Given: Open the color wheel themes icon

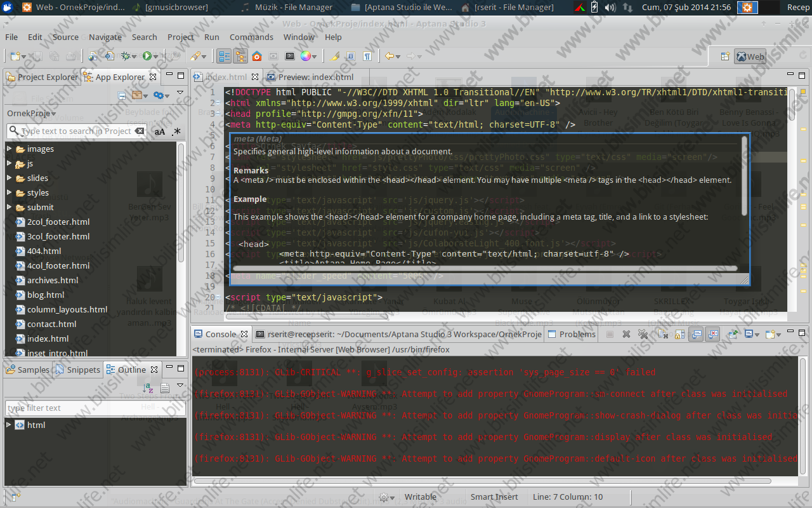Looking at the screenshot, I should click(306, 56).
